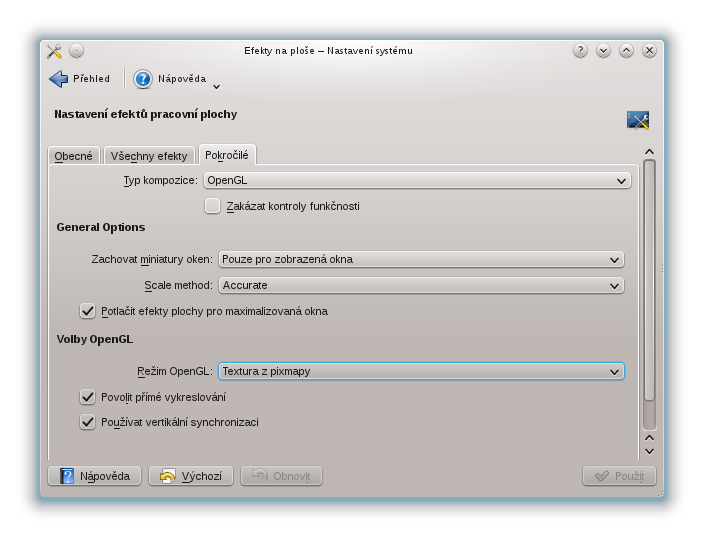Open the Zachovat miniatury oken dropdown
The width and height of the screenshot is (704, 537).
point(421,260)
